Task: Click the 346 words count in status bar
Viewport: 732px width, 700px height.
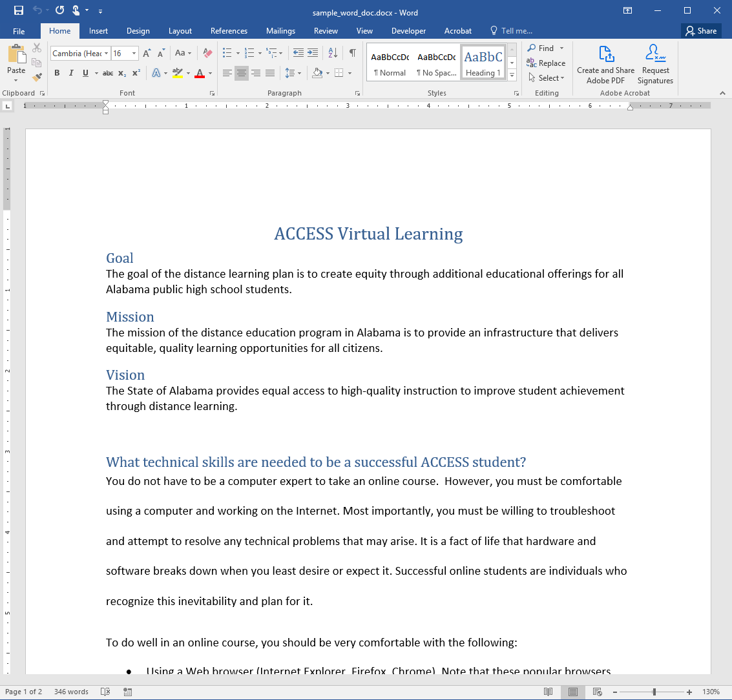Action: (x=71, y=692)
